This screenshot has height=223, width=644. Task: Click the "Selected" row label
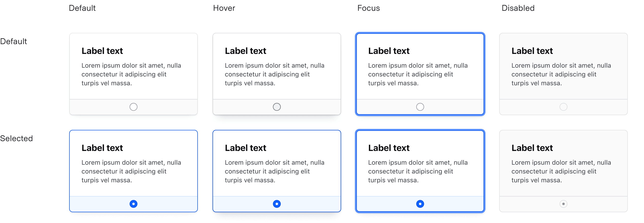point(16,138)
